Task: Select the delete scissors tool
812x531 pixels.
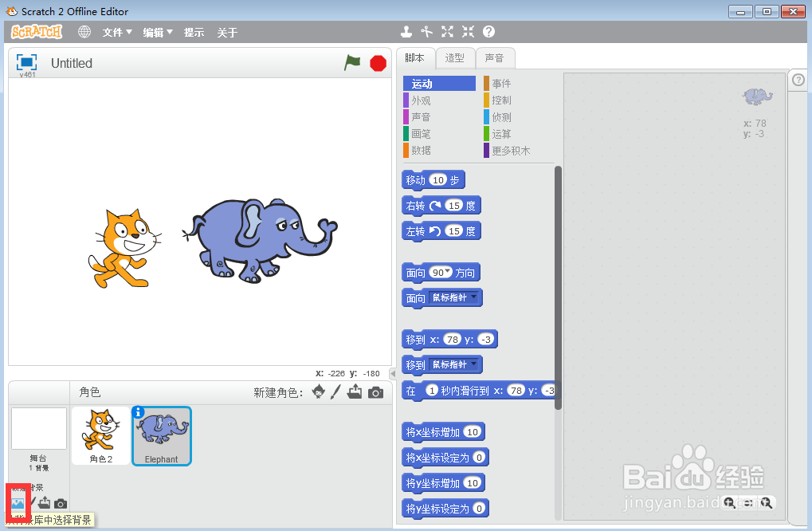Action: [x=426, y=32]
